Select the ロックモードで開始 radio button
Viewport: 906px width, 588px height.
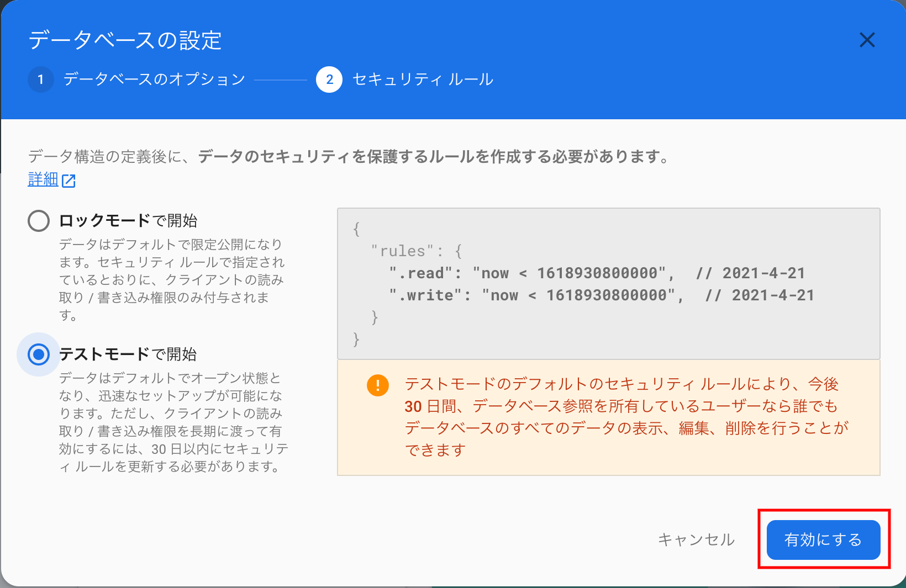click(x=39, y=221)
